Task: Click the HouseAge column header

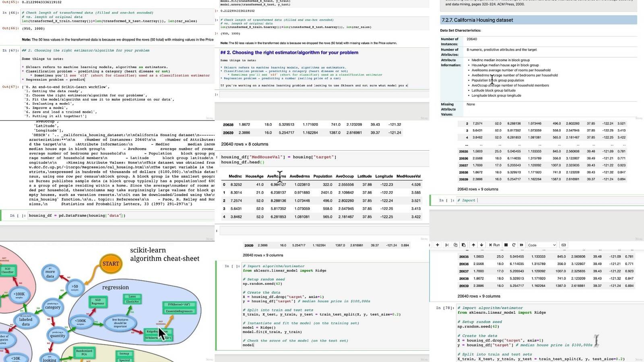Action: coord(254,176)
